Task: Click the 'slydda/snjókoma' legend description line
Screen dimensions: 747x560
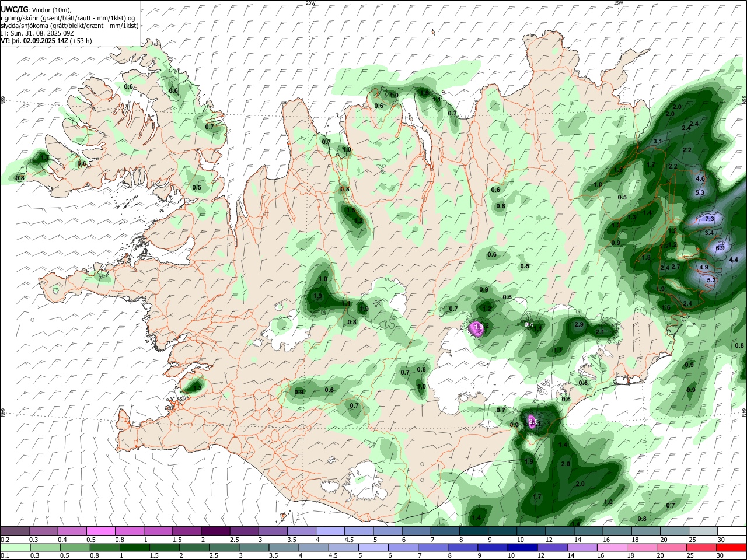Action: (x=70, y=26)
